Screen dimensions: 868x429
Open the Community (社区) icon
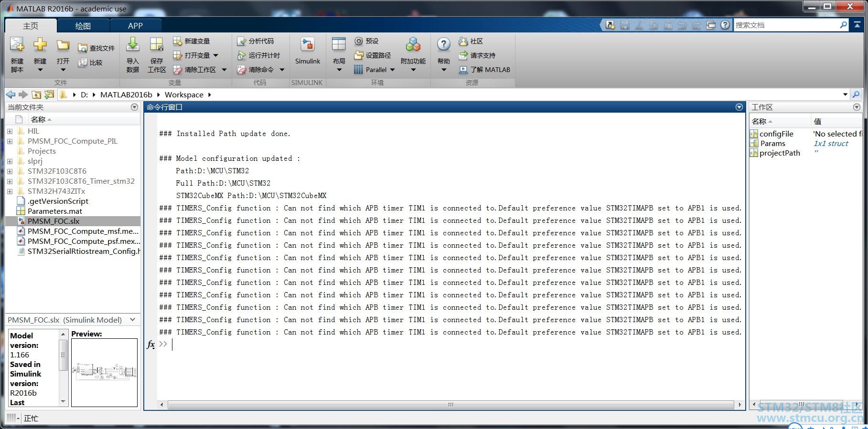[x=463, y=41]
